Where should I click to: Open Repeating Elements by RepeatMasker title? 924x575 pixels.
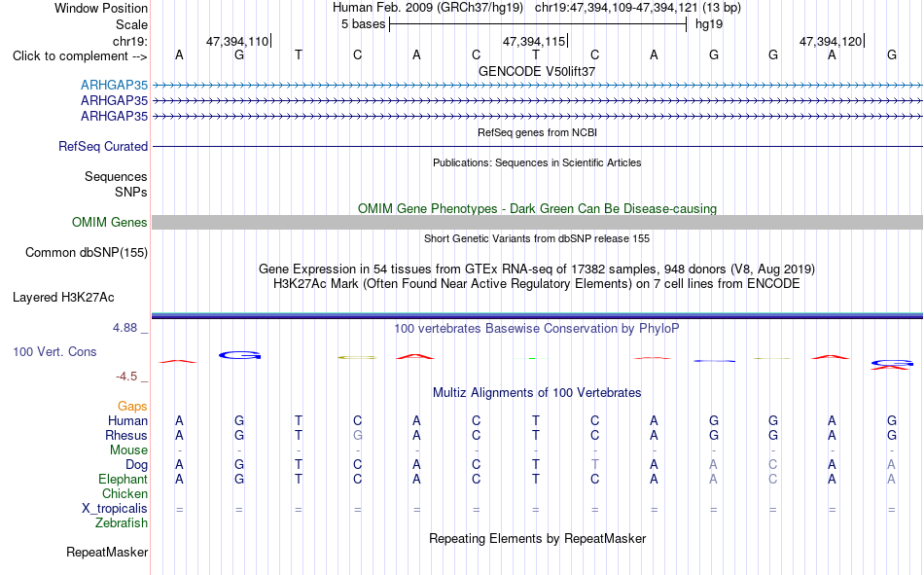coord(537,538)
